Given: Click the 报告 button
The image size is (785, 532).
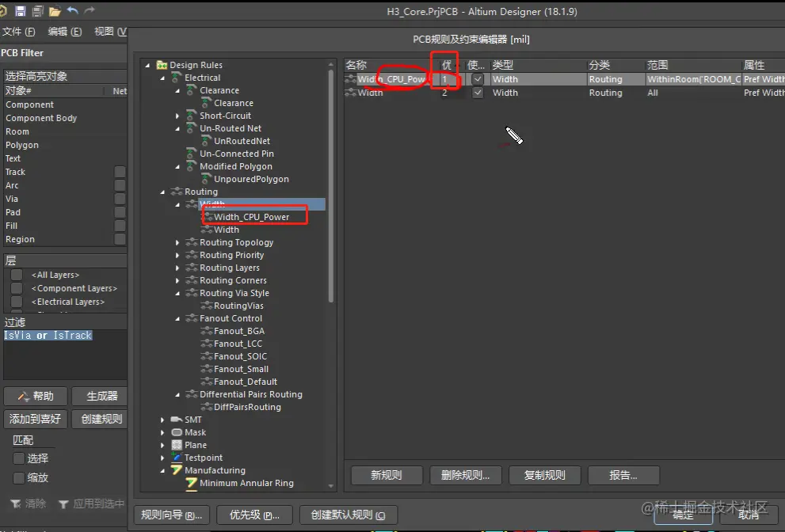Looking at the screenshot, I should click(623, 475).
